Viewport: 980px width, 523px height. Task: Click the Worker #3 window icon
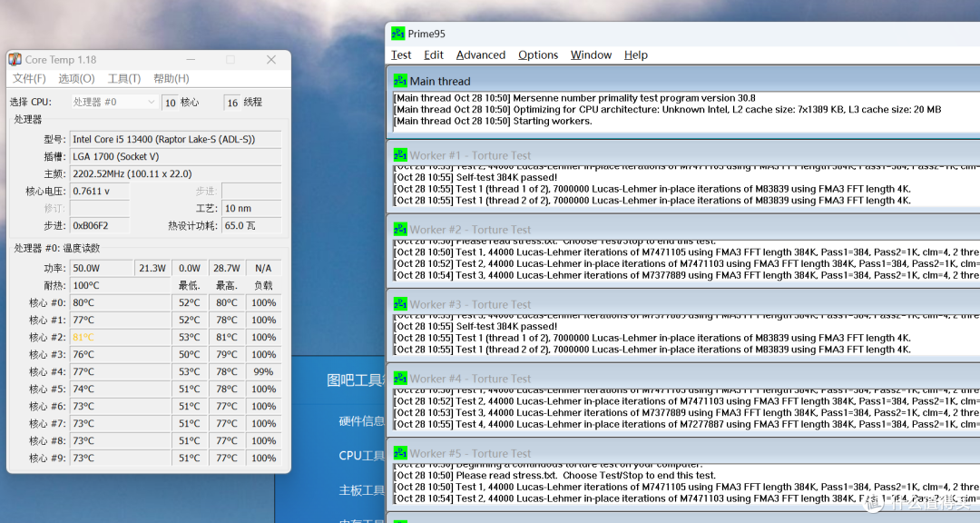tap(400, 304)
